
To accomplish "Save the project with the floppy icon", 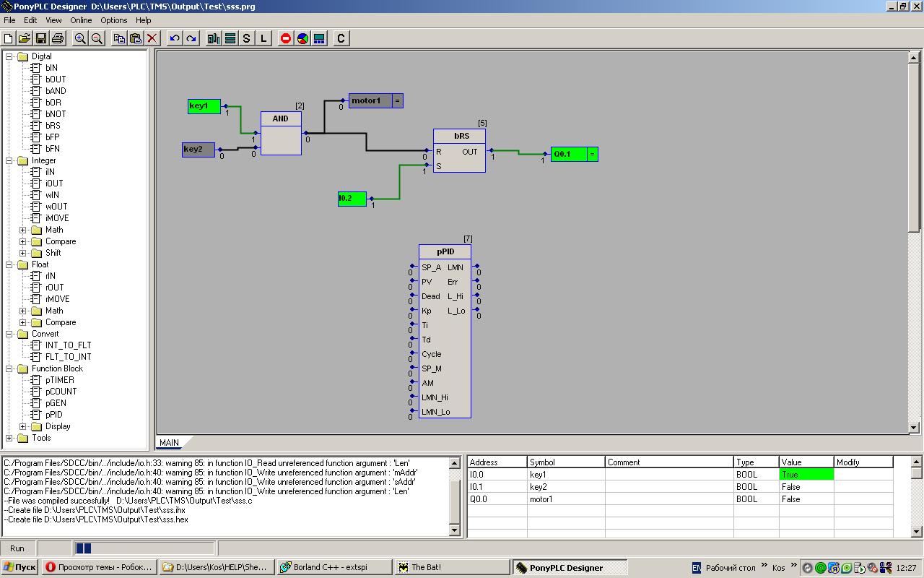I will coord(41,38).
